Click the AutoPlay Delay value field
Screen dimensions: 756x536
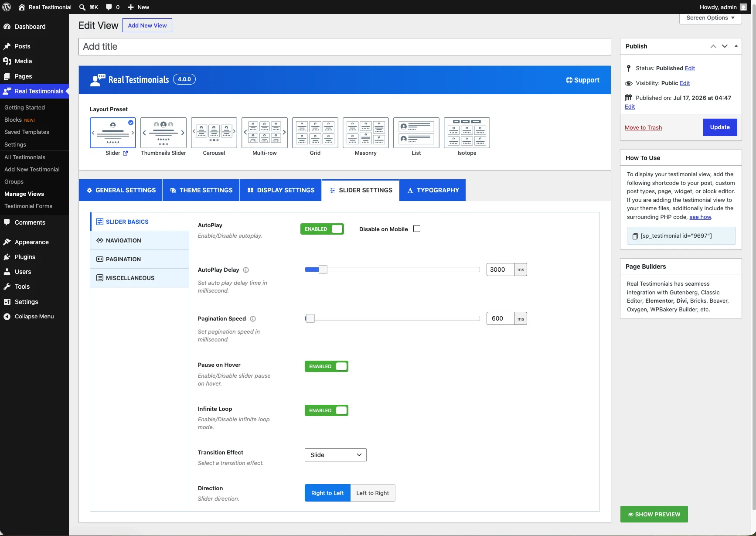501,270
